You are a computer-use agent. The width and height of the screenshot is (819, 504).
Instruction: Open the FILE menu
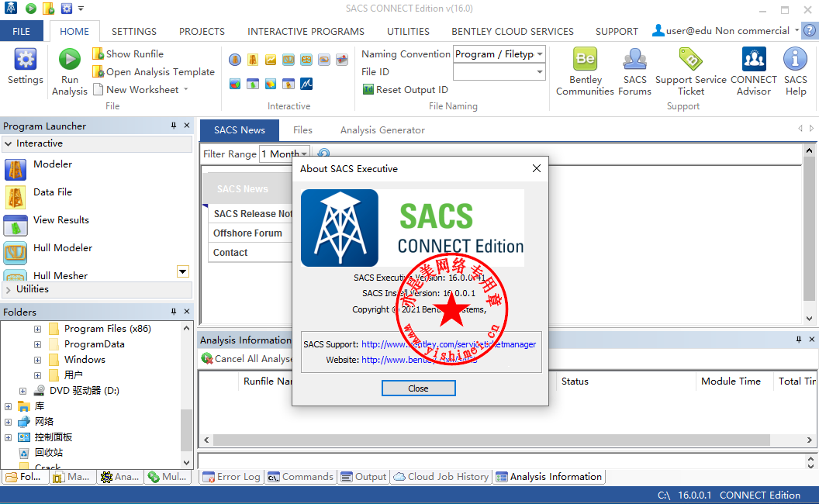[x=22, y=31]
